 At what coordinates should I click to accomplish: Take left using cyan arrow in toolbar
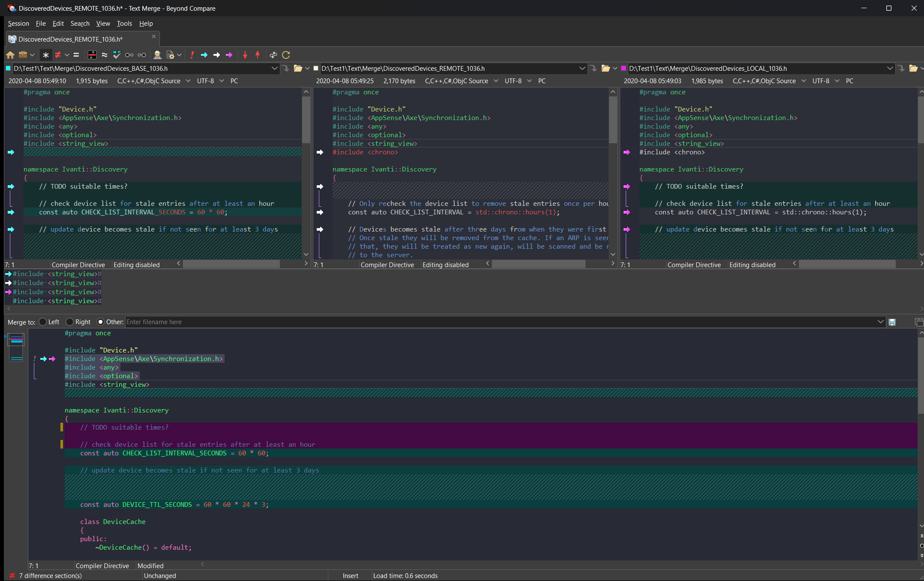(x=204, y=55)
